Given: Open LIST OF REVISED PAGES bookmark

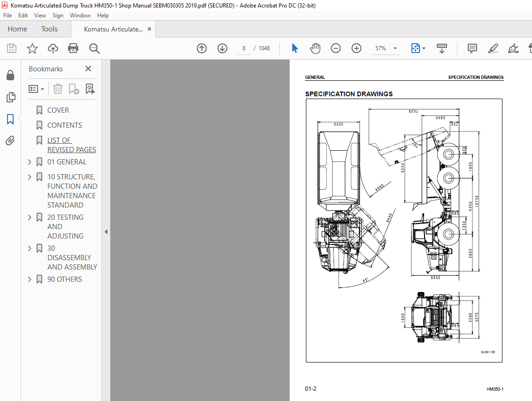Looking at the screenshot, I should (x=72, y=145).
